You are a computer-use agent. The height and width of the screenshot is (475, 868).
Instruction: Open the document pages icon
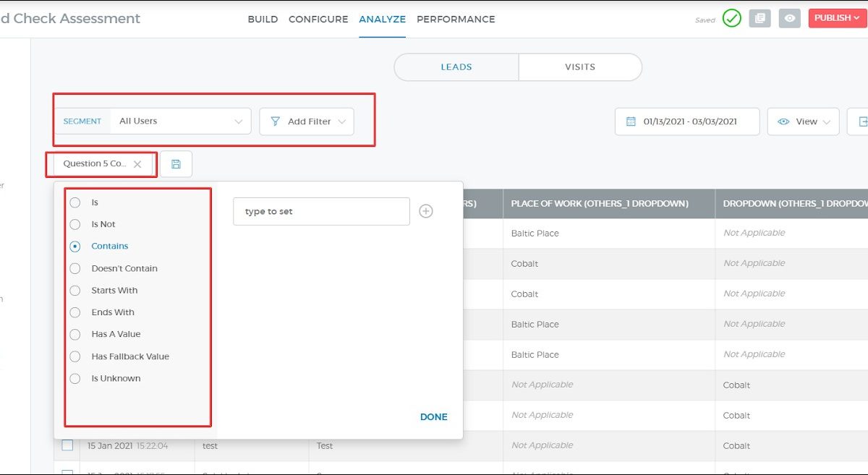click(759, 19)
